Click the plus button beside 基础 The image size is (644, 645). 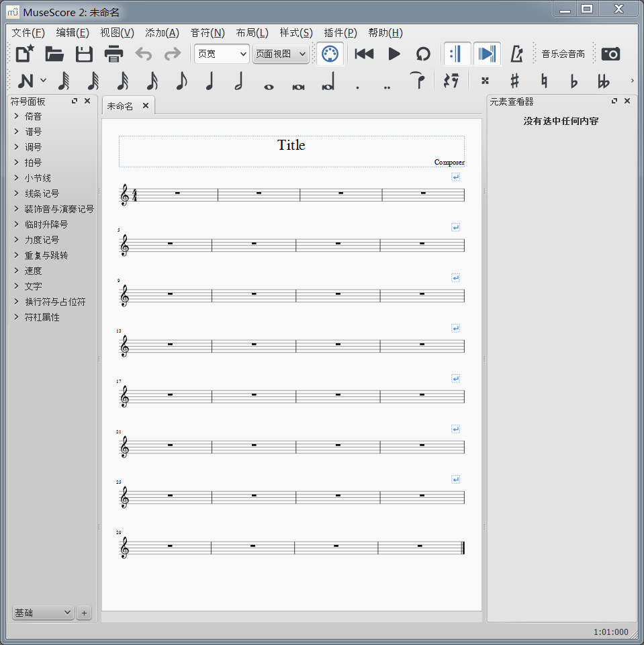(84, 613)
